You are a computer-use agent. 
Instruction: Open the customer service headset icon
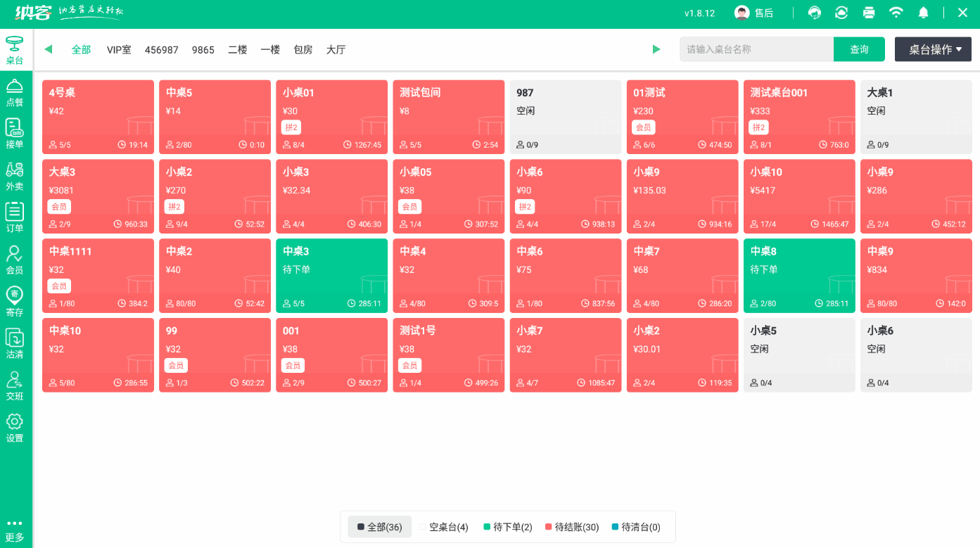(814, 12)
